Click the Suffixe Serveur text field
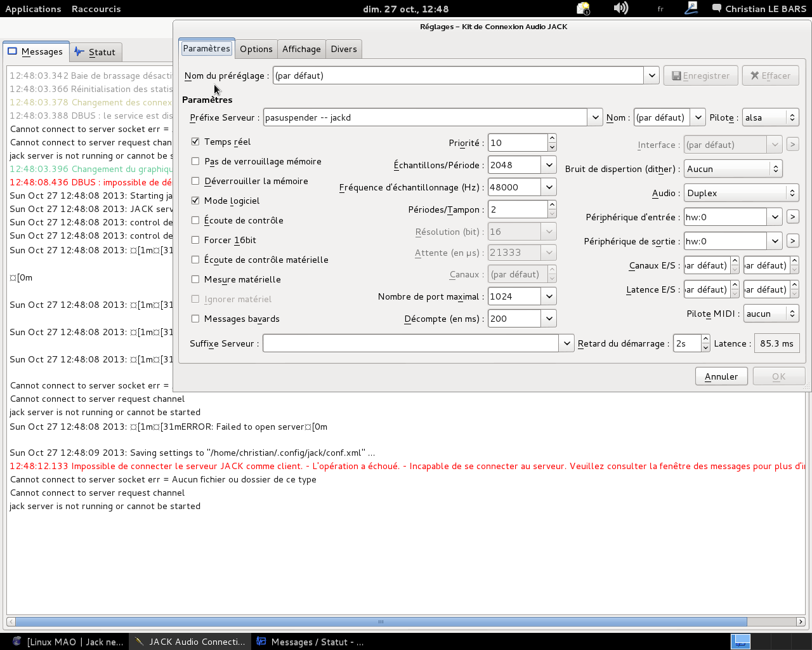The width and height of the screenshot is (812, 650). (411, 343)
